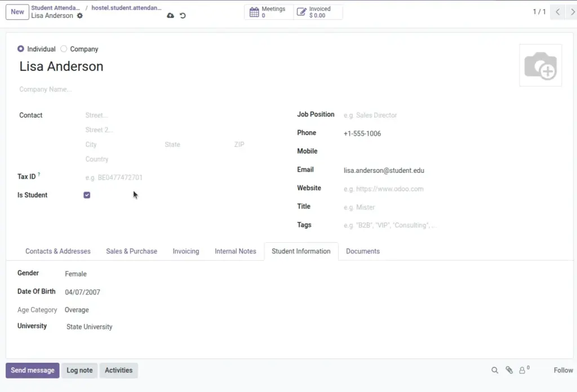The width and height of the screenshot is (577, 392).
Task: Open attachments with the paperclip icon
Action: pos(509,370)
